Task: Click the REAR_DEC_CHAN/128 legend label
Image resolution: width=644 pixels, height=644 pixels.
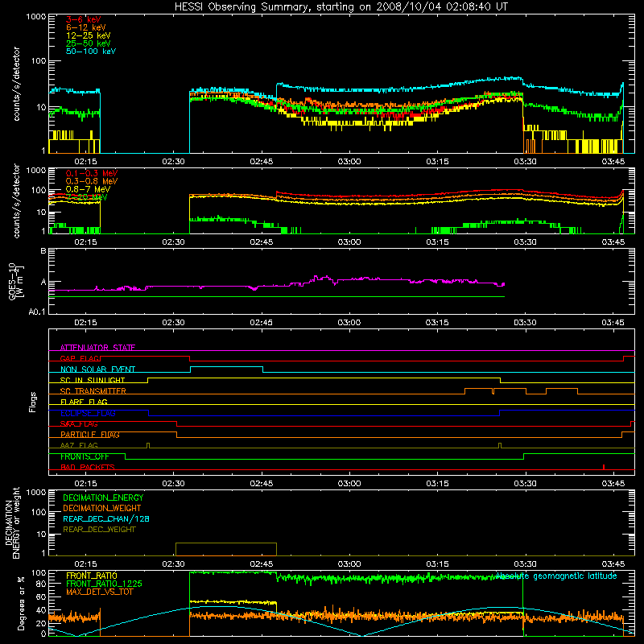Action: (106, 518)
